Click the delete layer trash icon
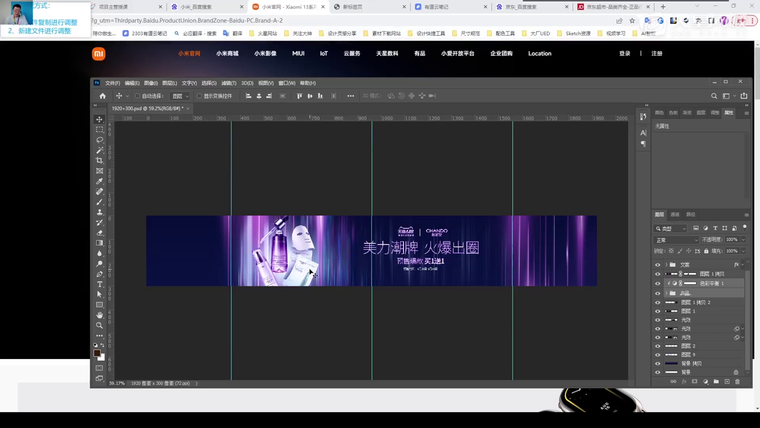 tap(737, 381)
